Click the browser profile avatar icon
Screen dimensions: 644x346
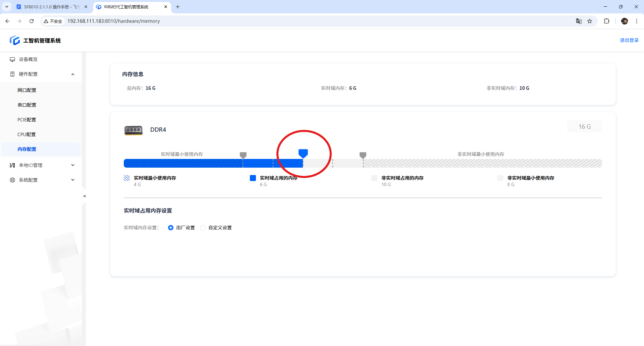624,21
